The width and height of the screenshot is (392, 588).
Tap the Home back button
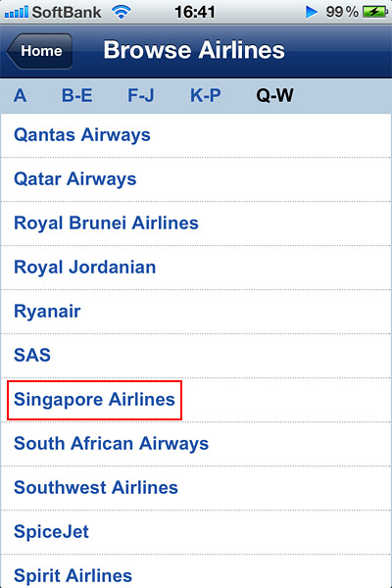click(x=40, y=51)
